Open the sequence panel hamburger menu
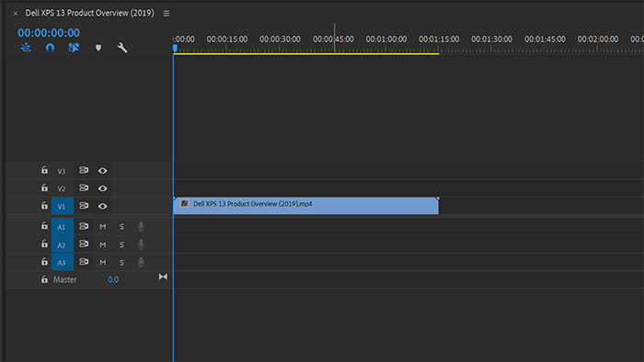644x362 pixels. (x=167, y=14)
